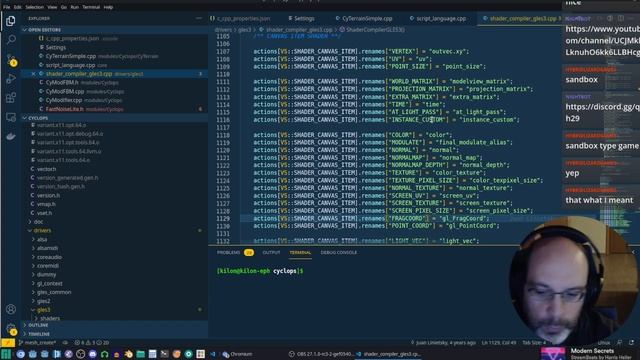This screenshot has width=640, height=360.
Task: Open the Search view in activity bar
Action: [11, 40]
